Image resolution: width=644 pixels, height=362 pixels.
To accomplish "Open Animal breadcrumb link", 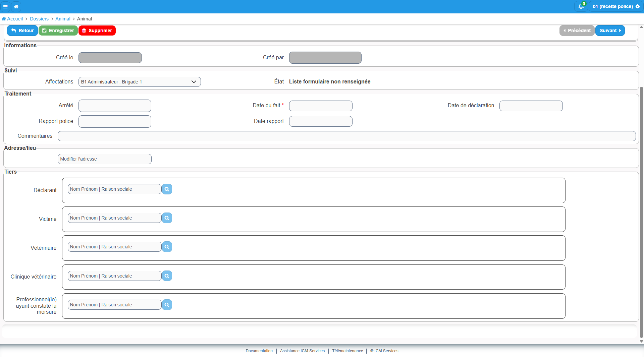I will [x=63, y=19].
